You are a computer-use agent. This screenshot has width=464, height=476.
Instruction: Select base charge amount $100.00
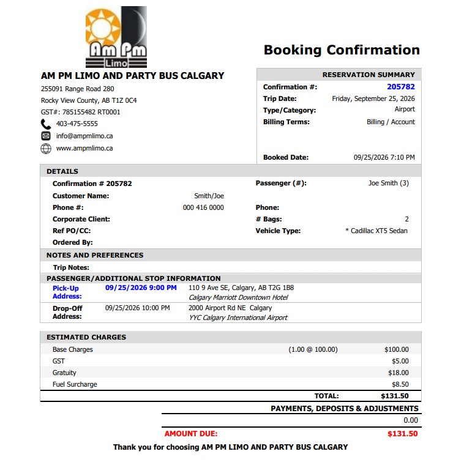pyautogui.click(x=397, y=349)
